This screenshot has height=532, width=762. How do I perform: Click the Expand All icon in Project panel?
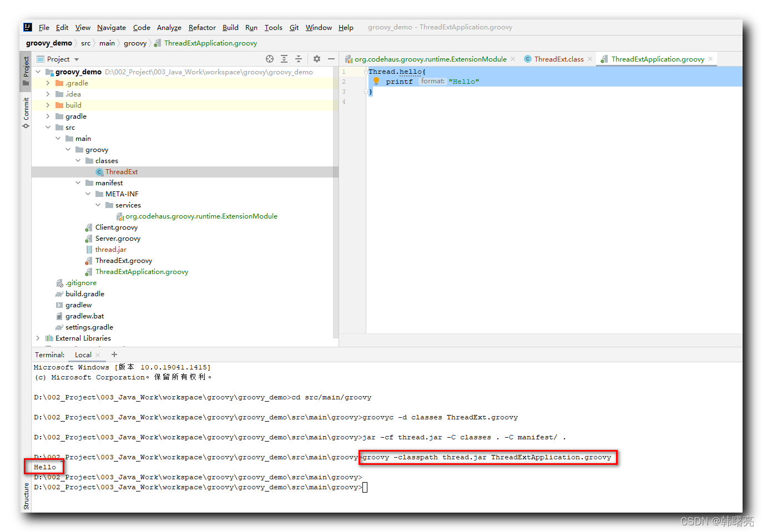tap(284, 59)
